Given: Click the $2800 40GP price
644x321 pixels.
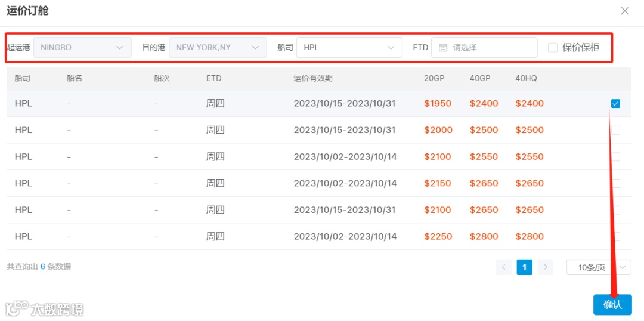Looking at the screenshot, I should click(x=484, y=237).
